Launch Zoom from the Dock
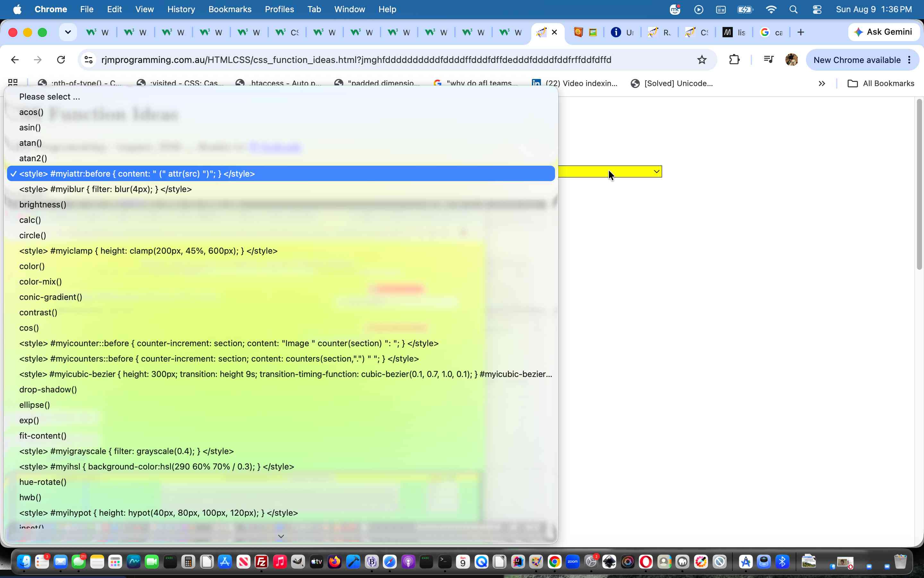This screenshot has width=924, height=578. click(x=573, y=562)
